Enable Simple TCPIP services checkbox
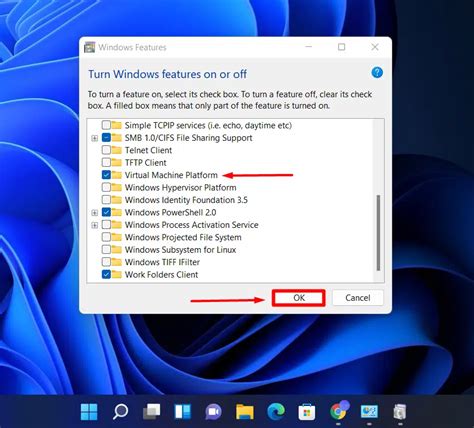 click(106, 125)
